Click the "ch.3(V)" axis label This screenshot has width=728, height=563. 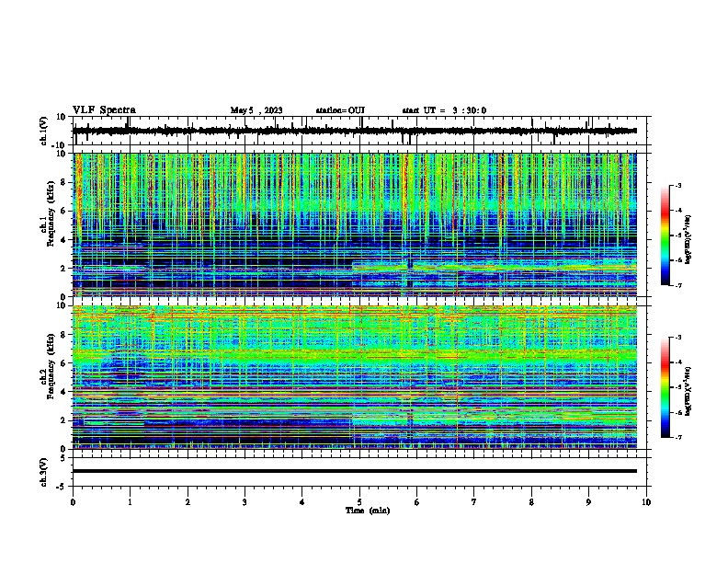point(44,472)
